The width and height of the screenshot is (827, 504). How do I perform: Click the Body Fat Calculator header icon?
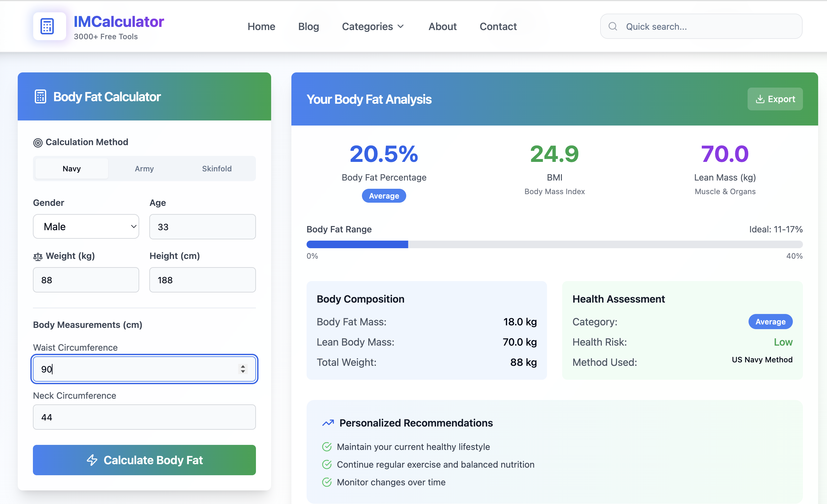(x=40, y=96)
